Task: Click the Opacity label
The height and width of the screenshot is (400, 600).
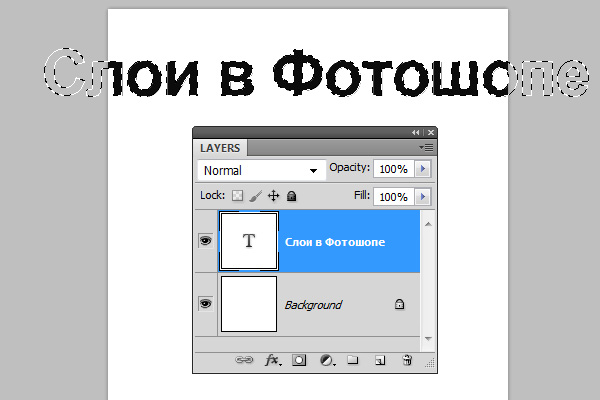Action: click(350, 168)
